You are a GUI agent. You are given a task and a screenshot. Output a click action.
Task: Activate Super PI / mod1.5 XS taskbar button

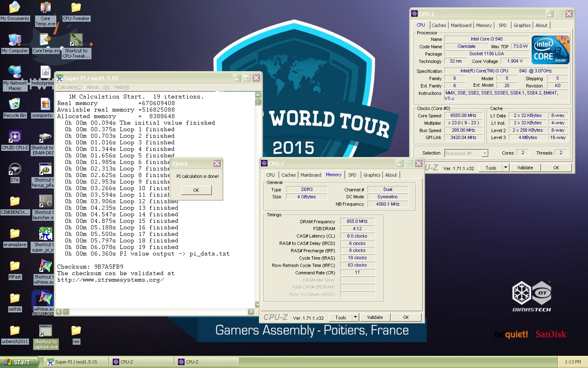pos(76,362)
